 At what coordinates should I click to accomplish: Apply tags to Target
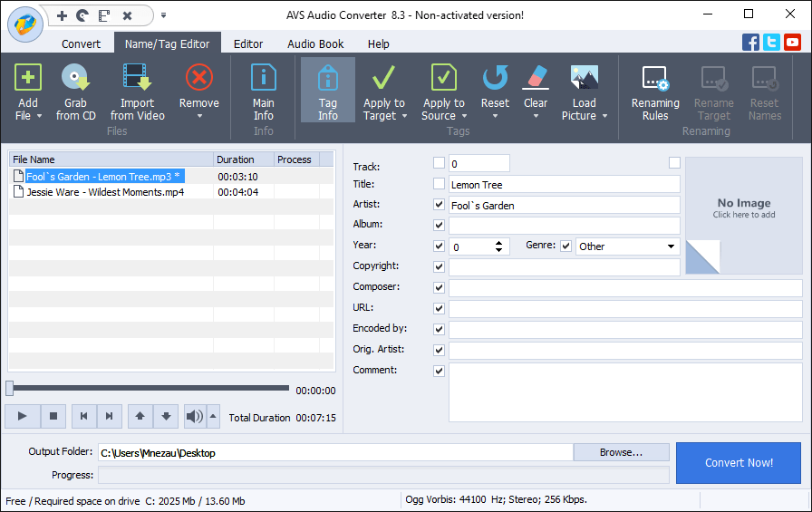(x=383, y=78)
